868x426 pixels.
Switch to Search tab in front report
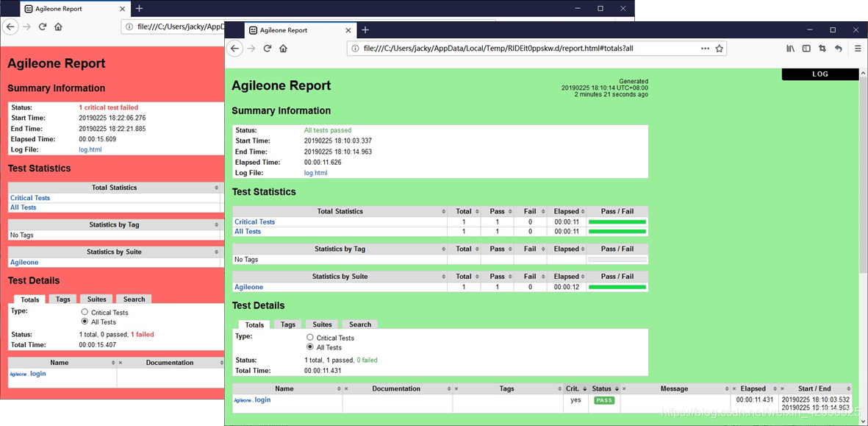pyautogui.click(x=360, y=324)
